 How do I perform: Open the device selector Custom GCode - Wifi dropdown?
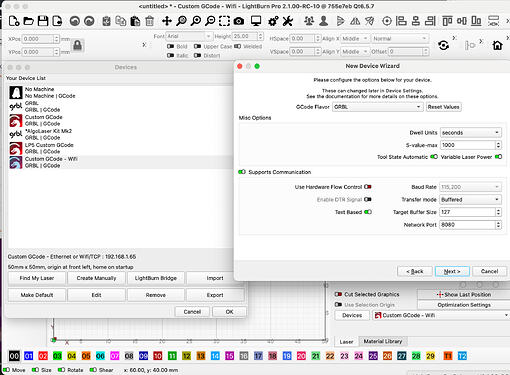point(441,315)
